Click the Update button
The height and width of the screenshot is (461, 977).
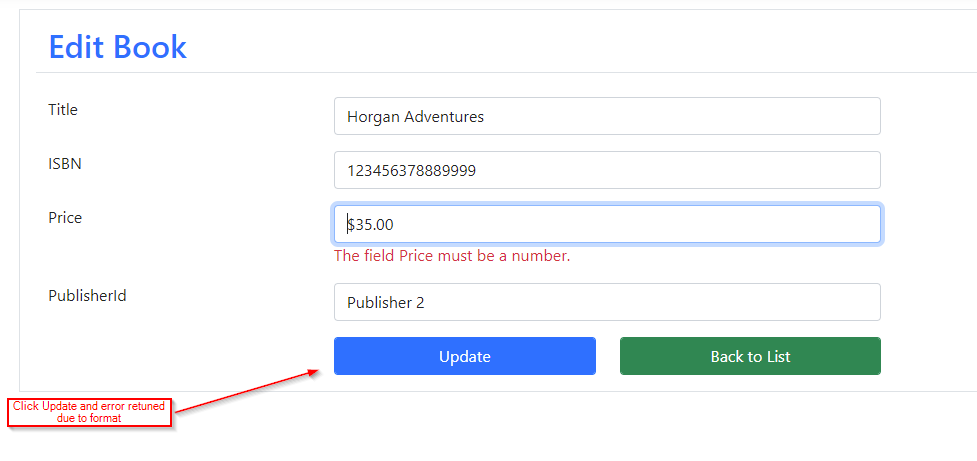click(x=465, y=356)
